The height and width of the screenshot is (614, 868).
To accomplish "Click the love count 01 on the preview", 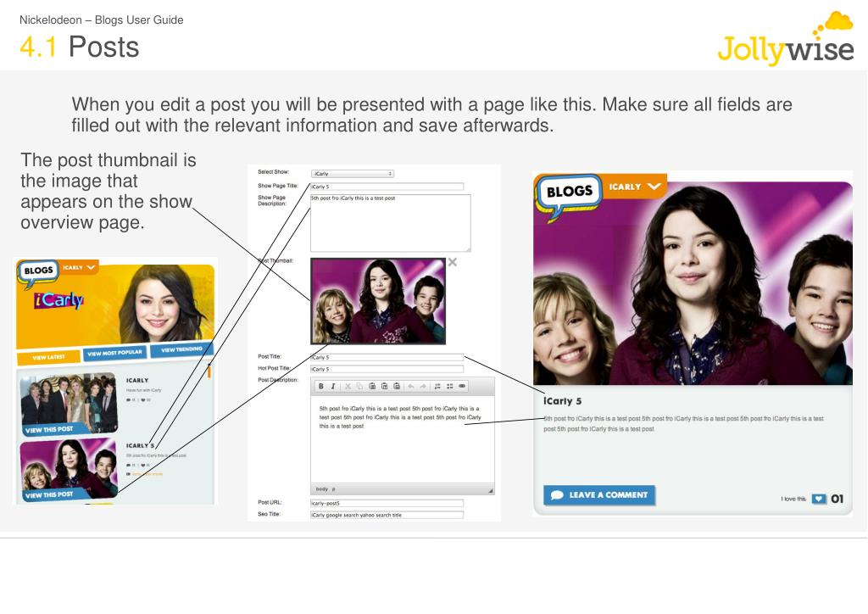I will pyautogui.click(x=837, y=499).
